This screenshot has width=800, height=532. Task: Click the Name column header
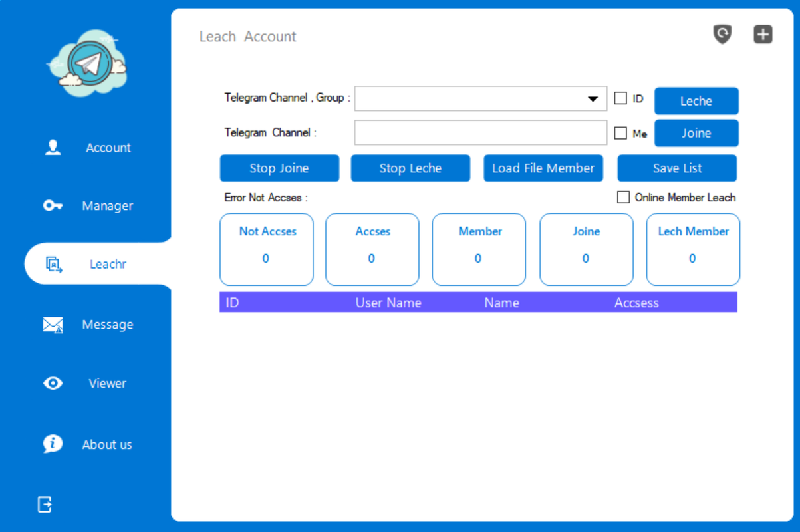501,303
